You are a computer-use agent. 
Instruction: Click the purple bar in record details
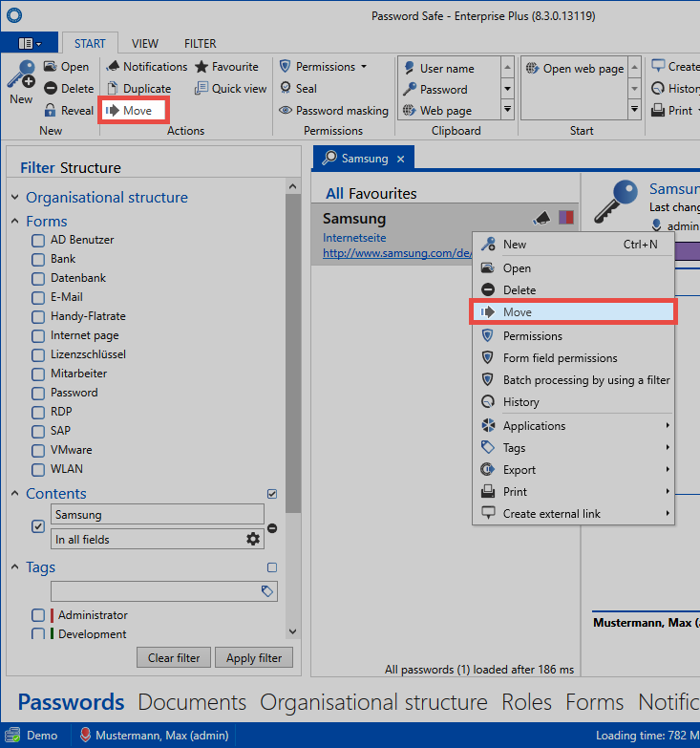pos(688,251)
